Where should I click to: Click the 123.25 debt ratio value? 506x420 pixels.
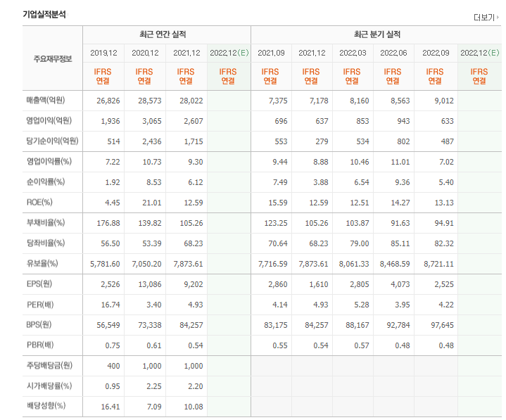(276, 223)
